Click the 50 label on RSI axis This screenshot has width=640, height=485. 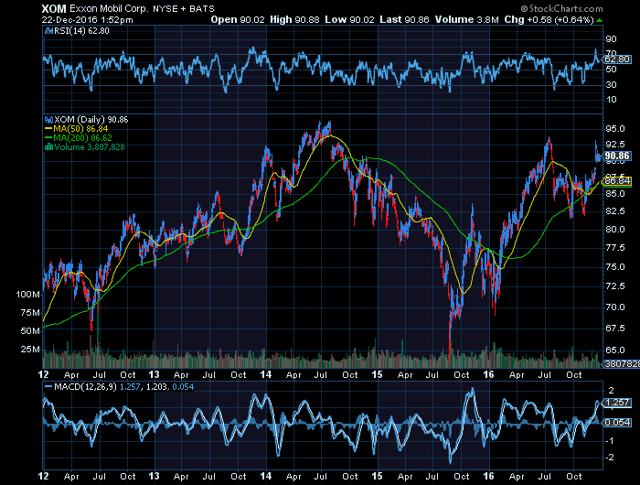click(x=611, y=69)
